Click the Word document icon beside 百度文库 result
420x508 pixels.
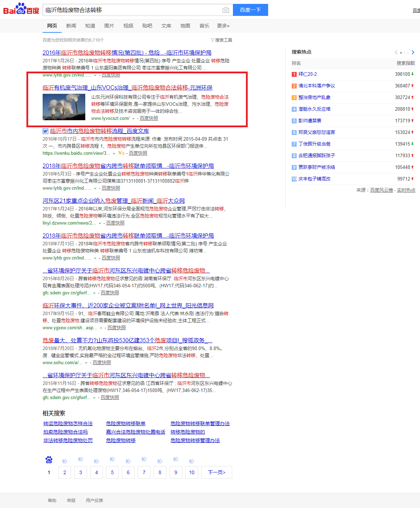45,131
